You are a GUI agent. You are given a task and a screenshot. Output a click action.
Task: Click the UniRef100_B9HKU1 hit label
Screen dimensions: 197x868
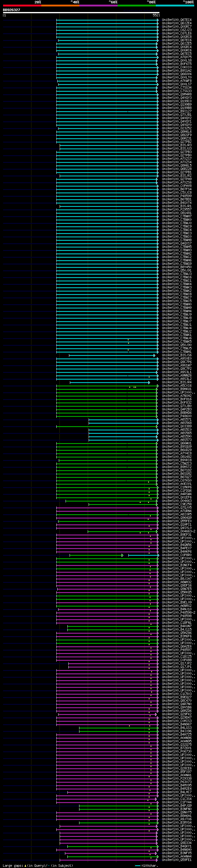[x=177, y=389]
